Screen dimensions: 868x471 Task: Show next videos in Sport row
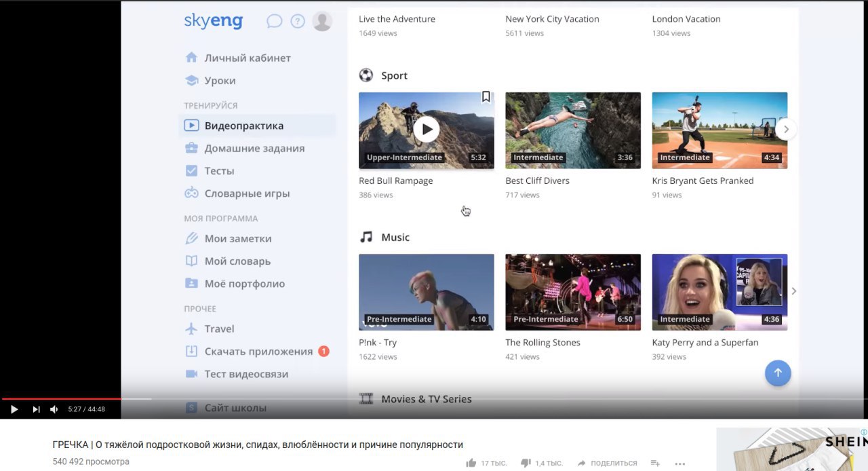pos(786,129)
